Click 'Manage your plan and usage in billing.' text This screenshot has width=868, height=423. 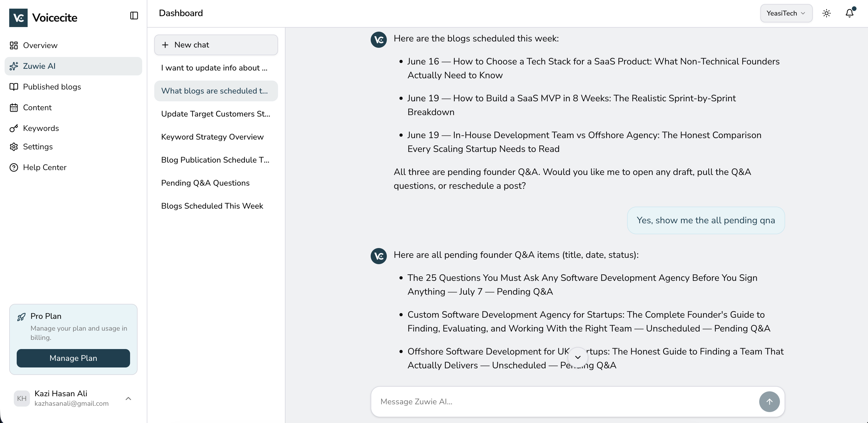79,333
